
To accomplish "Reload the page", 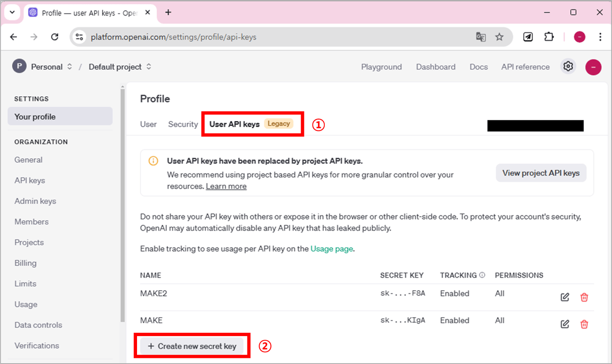I will point(55,37).
